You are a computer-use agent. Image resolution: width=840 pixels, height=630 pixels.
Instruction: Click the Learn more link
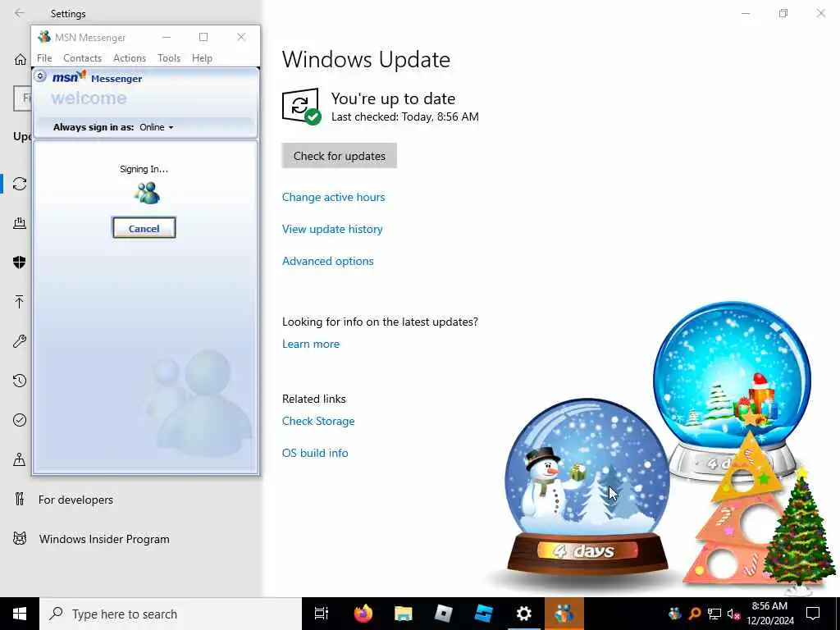click(311, 344)
